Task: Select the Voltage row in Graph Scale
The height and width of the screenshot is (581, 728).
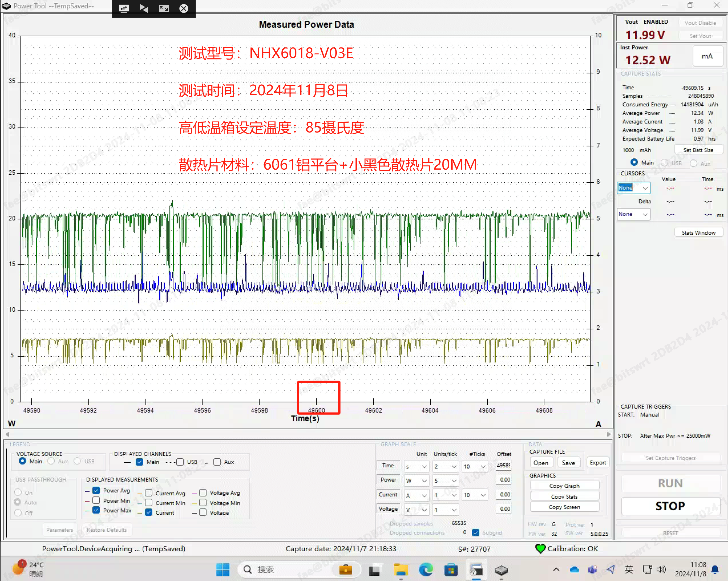Action: (x=388, y=509)
